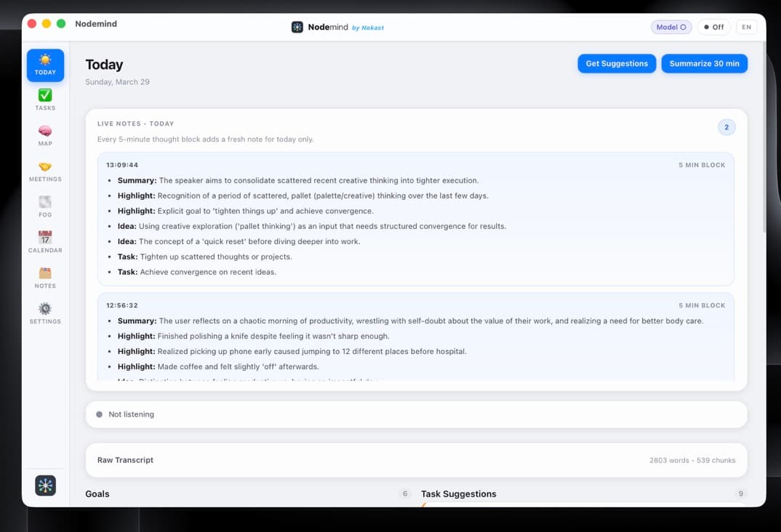
Task: Select the Map brain icon
Action: (x=44, y=134)
